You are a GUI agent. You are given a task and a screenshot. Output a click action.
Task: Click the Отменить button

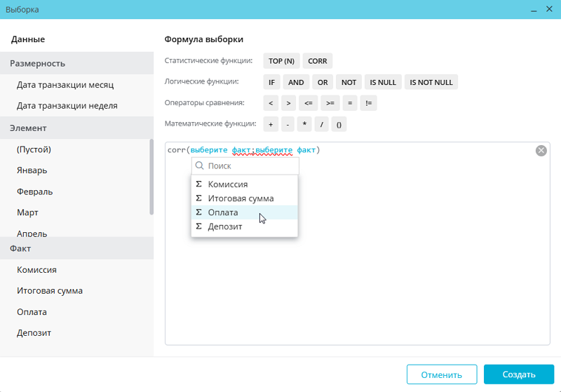click(441, 374)
